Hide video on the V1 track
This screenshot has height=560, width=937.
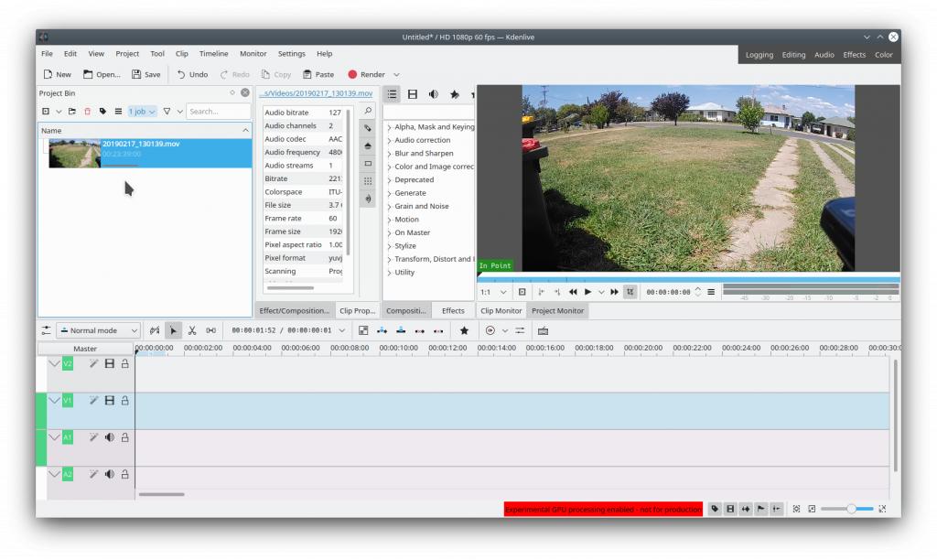coord(109,401)
